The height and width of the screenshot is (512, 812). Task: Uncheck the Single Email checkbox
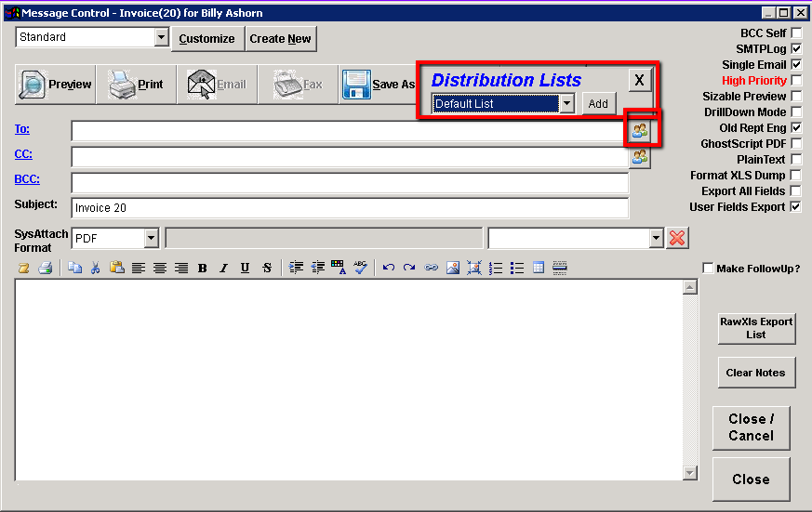point(796,65)
